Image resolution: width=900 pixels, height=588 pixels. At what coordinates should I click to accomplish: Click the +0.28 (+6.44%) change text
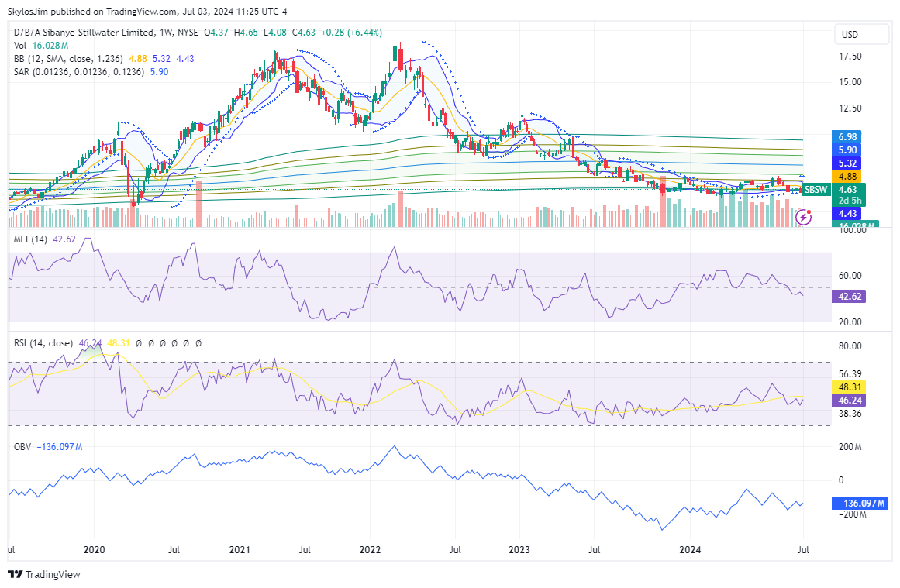[x=351, y=33]
